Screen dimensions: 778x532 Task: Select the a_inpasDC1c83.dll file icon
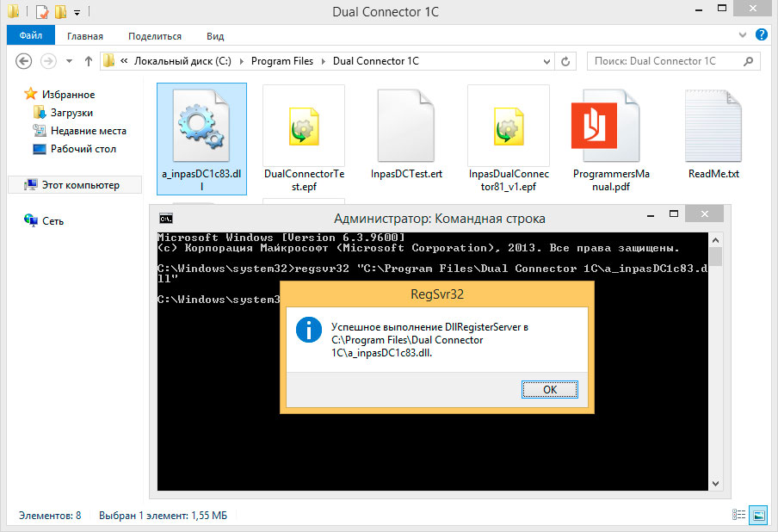pyautogui.click(x=201, y=126)
